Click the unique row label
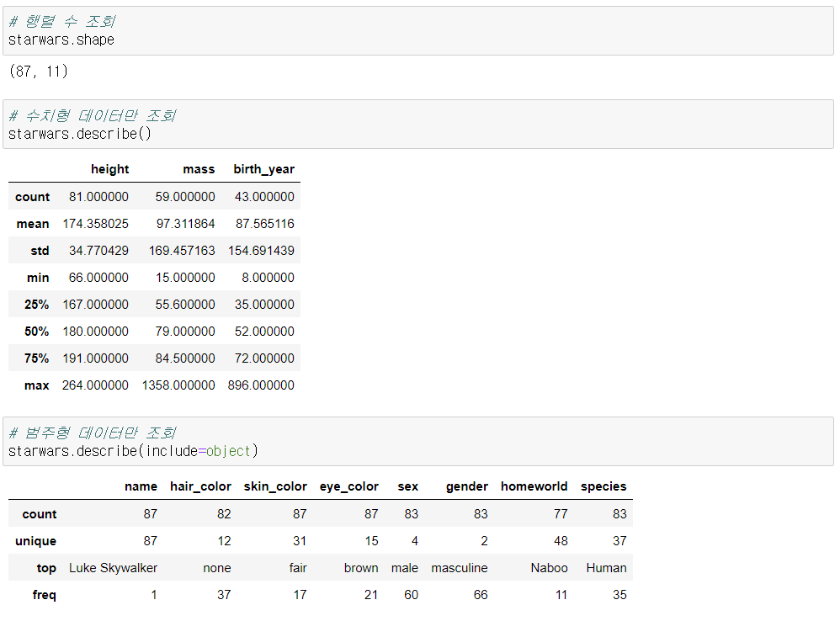Image resolution: width=840 pixels, height=637 pixels. pyautogui.click(x=35, y=541)
